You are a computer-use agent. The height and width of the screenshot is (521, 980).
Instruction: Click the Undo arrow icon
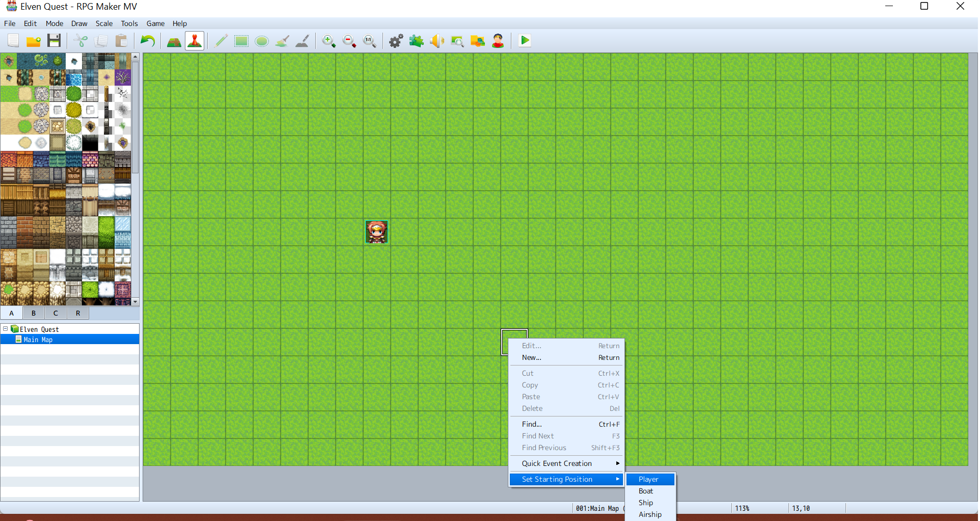148,41
